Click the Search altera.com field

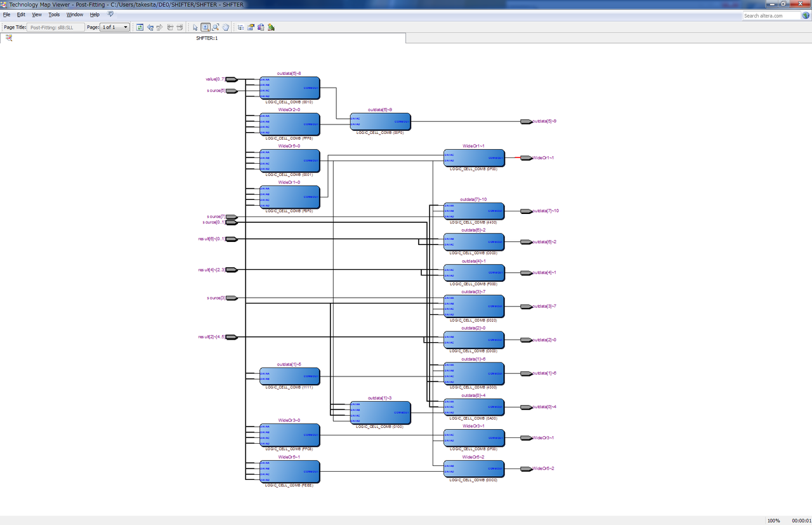[x=771, y=15]
